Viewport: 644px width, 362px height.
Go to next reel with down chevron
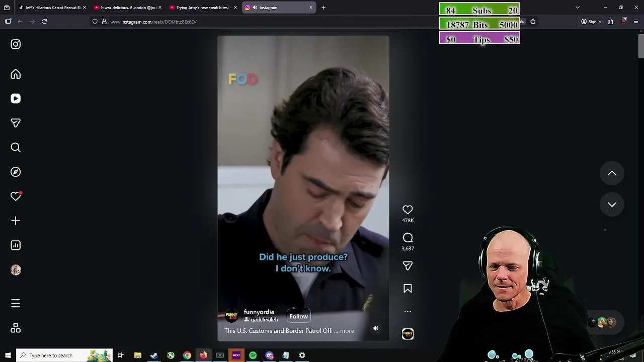pyautogui.click(x=612, y=204)
